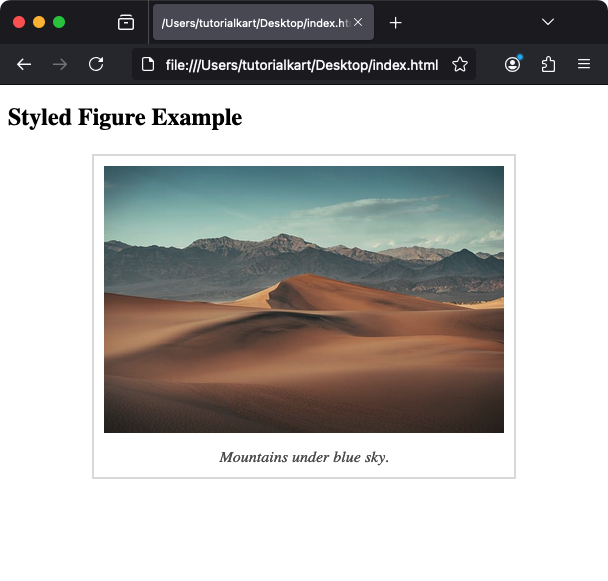Bookmark this page with the star icon
The height and width of the screenshot is (581, 608).
point(460,64)
